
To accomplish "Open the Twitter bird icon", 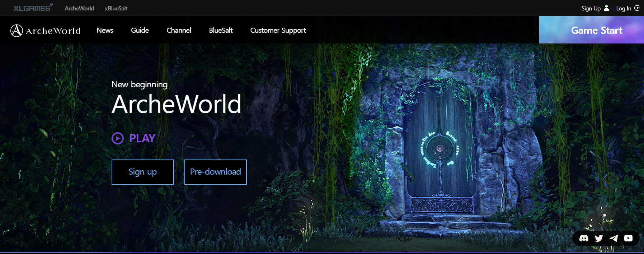I will pyautogui.click(x=599, y=238).
